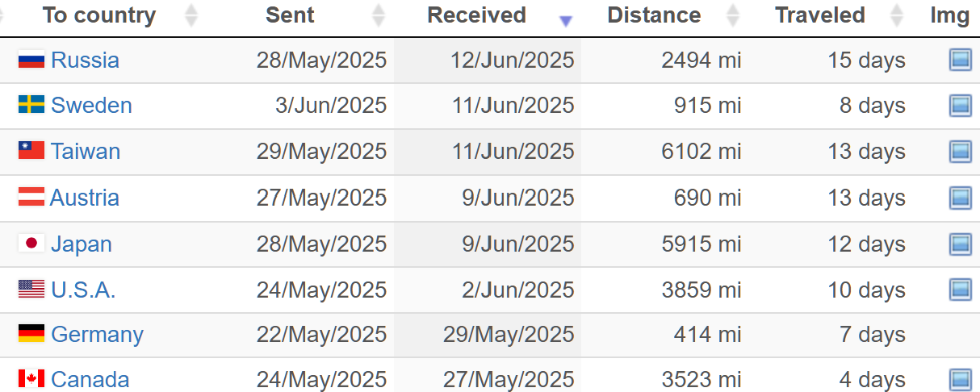The image size is (980, 392).
Task: Open the Germany country link
Action: tap(97, 335)
